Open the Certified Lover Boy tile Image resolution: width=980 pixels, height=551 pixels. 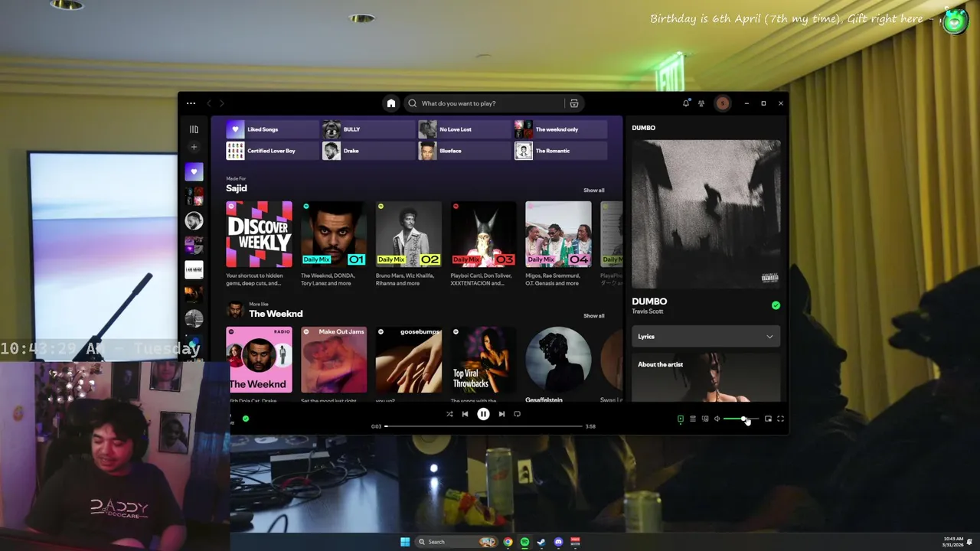(273, 151)
